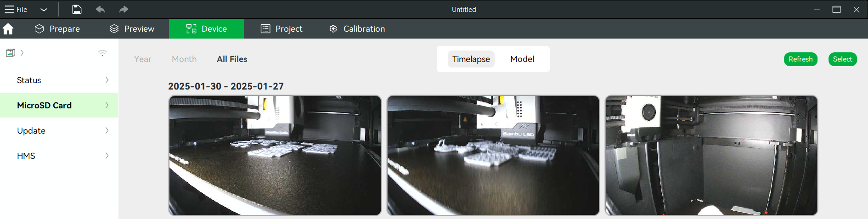The height and width of the screenshot is (219, 868).
Task: Switch to Model file view
Action: [x=522, y=59]
